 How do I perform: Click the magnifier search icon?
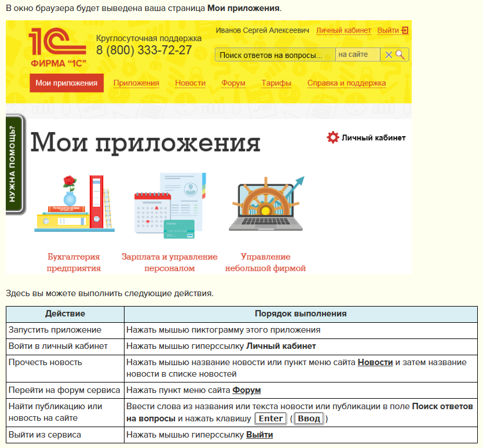(x=400, y=54)
